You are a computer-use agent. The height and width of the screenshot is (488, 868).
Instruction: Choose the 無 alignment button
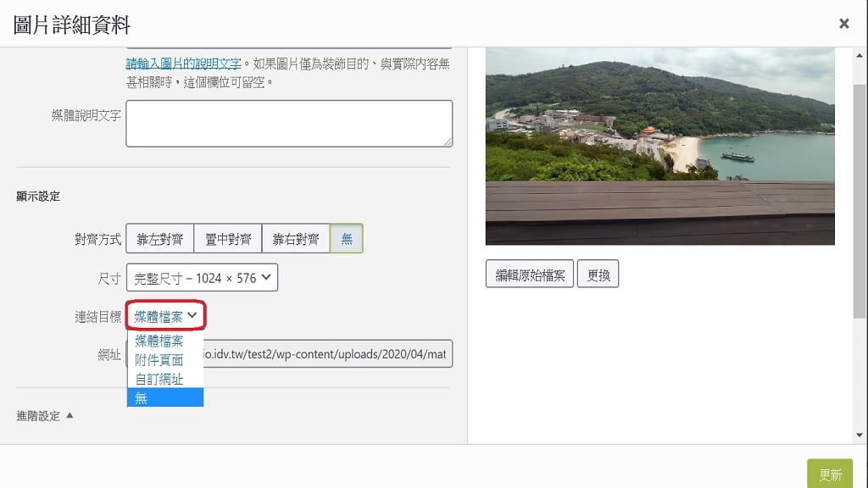[x=346, y=239]
